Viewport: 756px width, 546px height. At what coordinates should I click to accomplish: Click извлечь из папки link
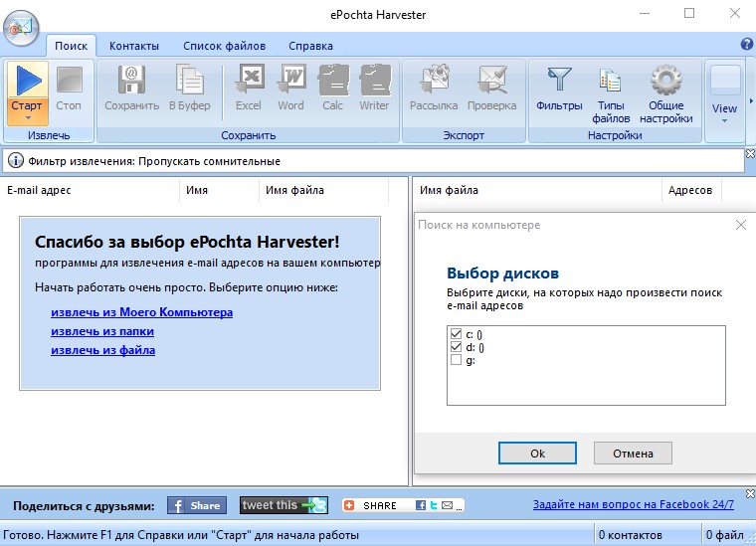tap(102, 331)
